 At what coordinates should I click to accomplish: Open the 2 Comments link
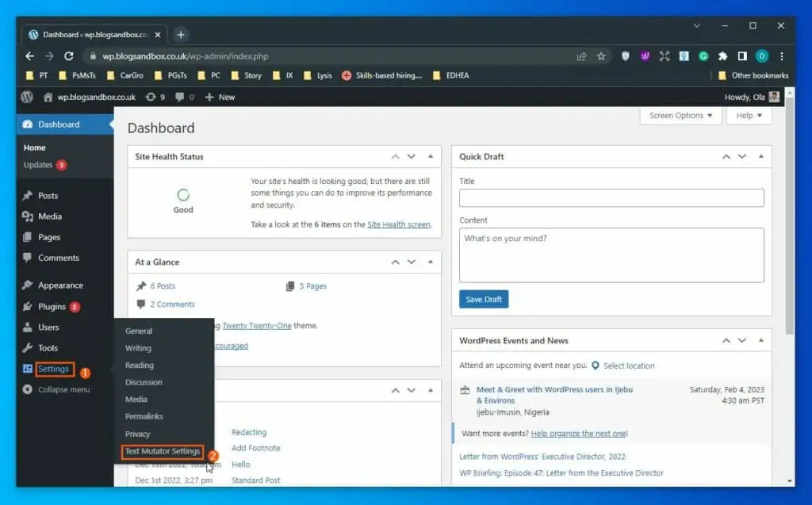[172, 304]
